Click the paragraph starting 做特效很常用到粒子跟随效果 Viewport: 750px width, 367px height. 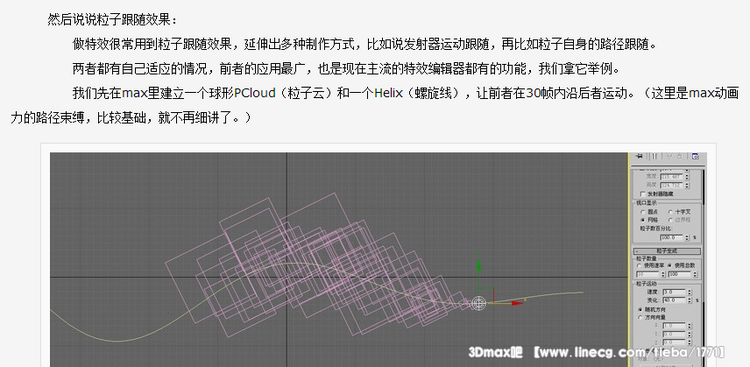point(366,44)
